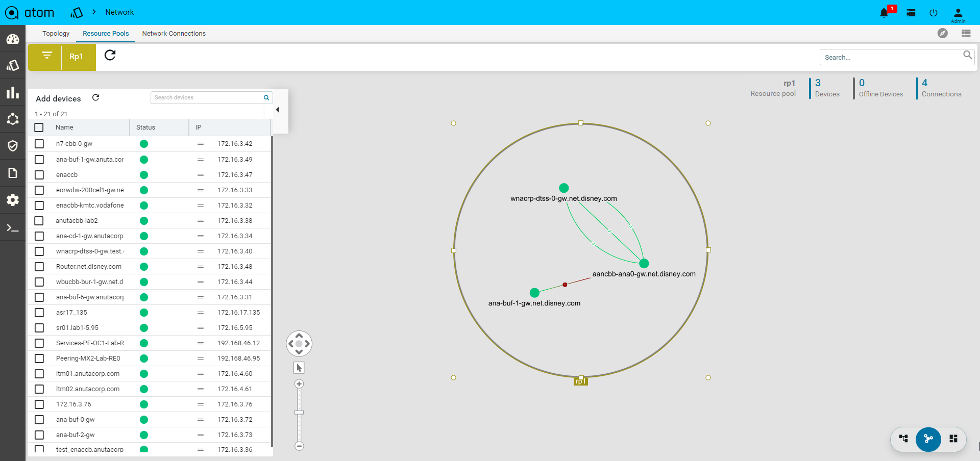Click the red link marker on connection
Screen dimensions: 980x461
pyautogui.click(x=565, y=285)
